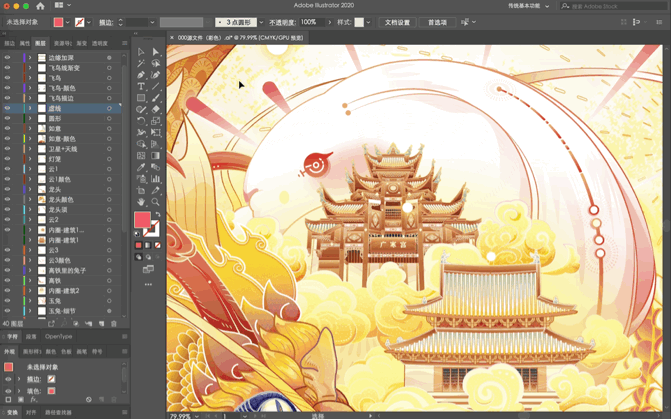Select the Scale tool
The width and height of the screenshot is (671, 419).
155,121
